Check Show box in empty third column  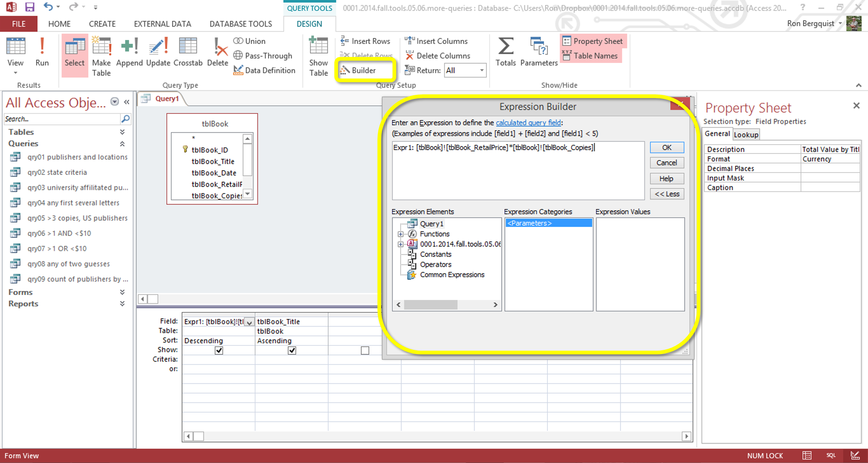365,350
